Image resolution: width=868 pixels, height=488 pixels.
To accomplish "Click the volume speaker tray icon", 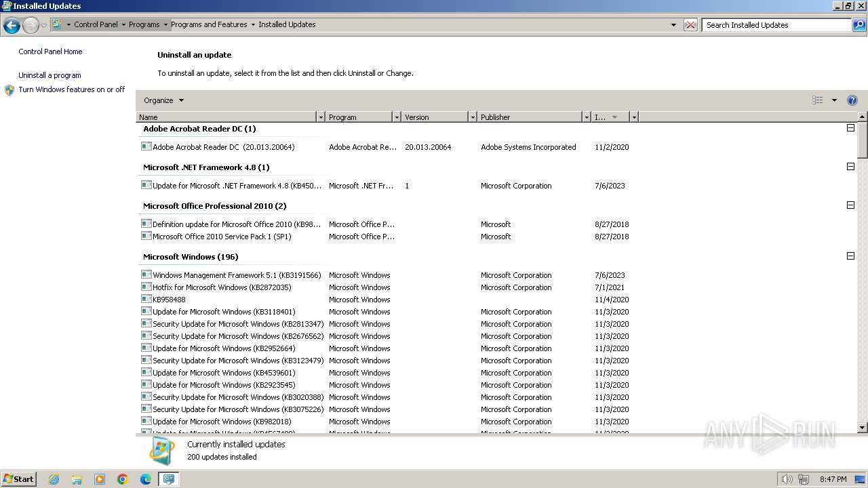I will 787,479.
